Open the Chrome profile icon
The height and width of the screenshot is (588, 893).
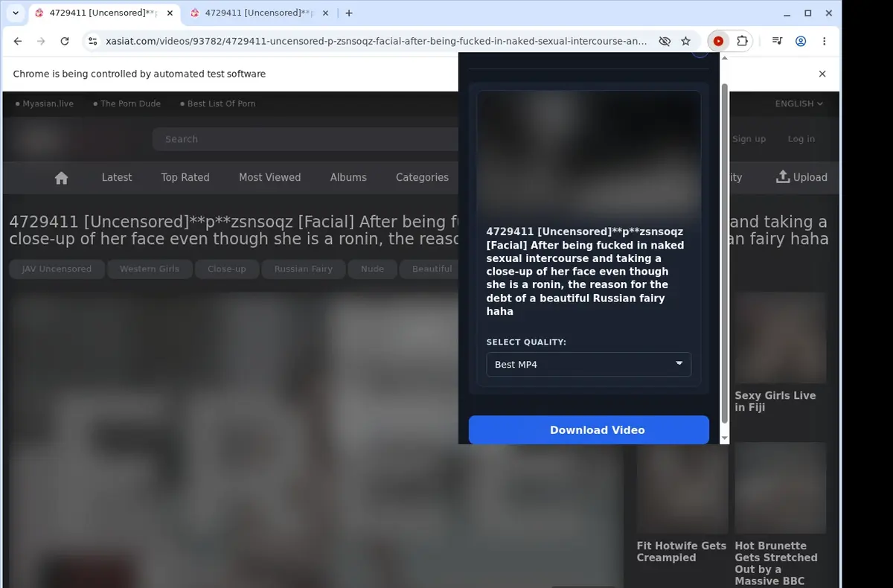tap(801, 42)
